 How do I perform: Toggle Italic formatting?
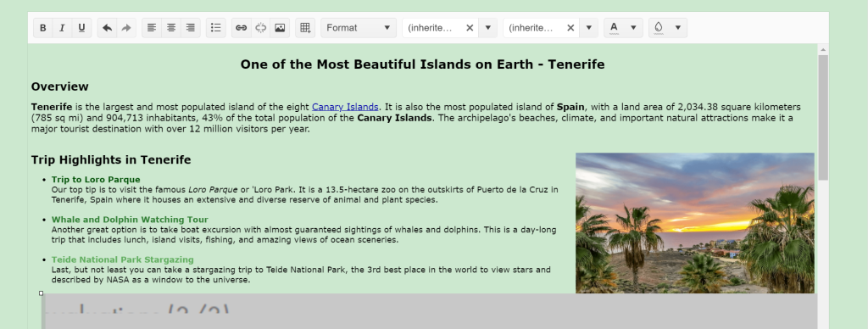click(x=62, y=28)
